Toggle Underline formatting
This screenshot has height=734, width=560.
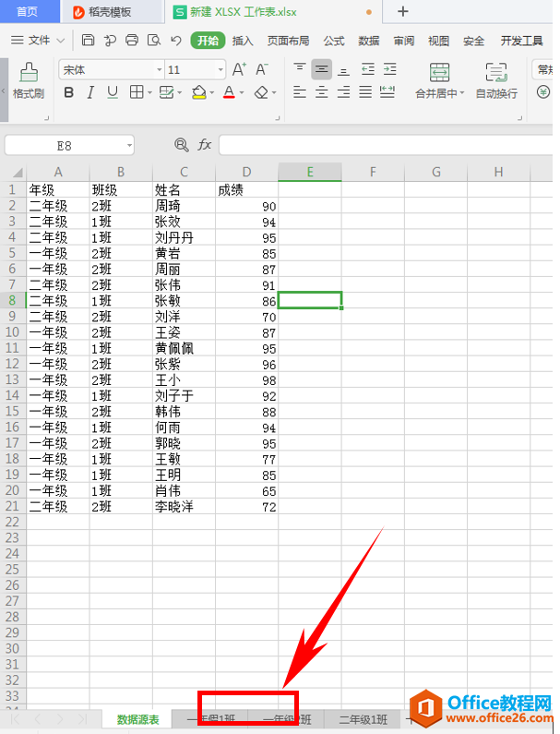click(x=113, y=92)
